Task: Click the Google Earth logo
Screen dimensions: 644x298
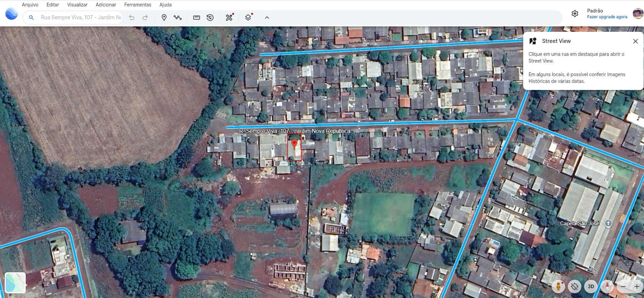Action: pyautogui.click(x=12, y=14)
